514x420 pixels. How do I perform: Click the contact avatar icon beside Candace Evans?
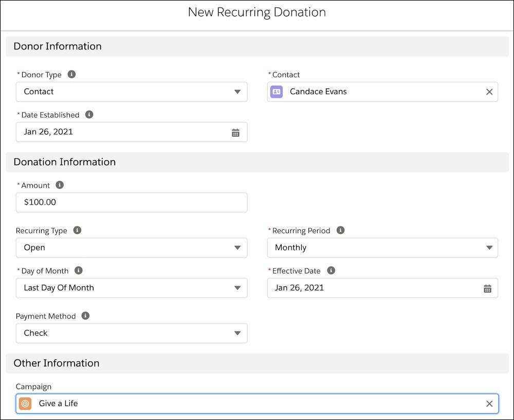pyautogui.click(x=277, y=92)
